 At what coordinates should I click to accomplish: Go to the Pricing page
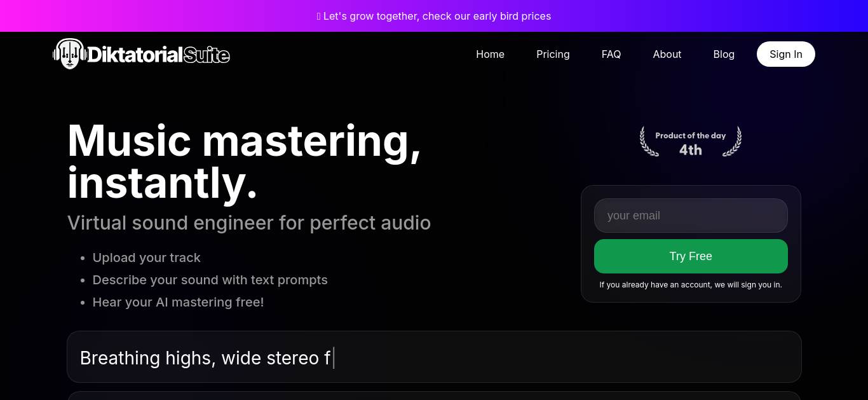click(553, 54)
